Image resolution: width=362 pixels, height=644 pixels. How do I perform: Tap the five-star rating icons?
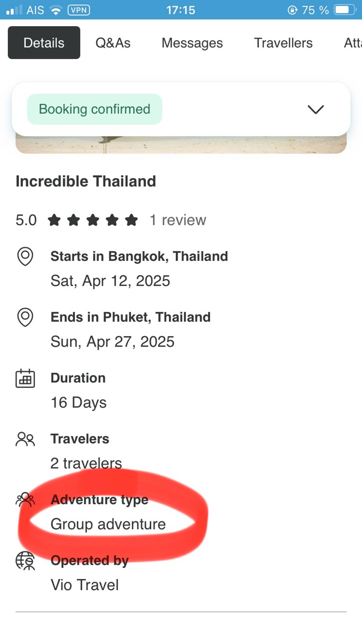[93, 220]
